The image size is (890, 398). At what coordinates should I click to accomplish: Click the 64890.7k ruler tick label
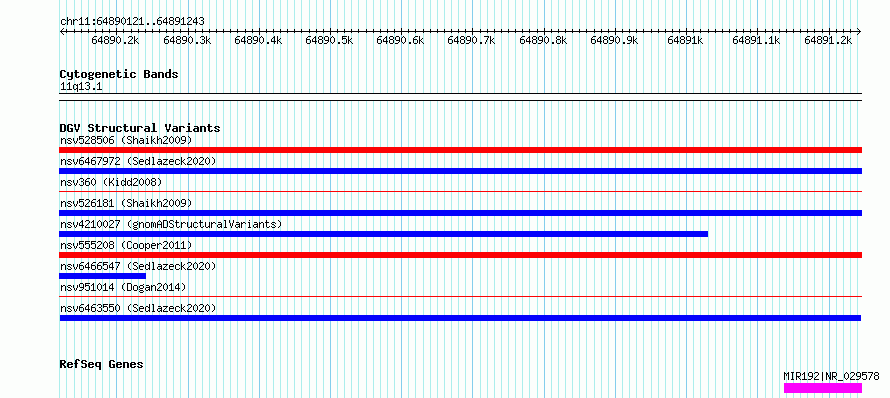(x=471, y=40)
